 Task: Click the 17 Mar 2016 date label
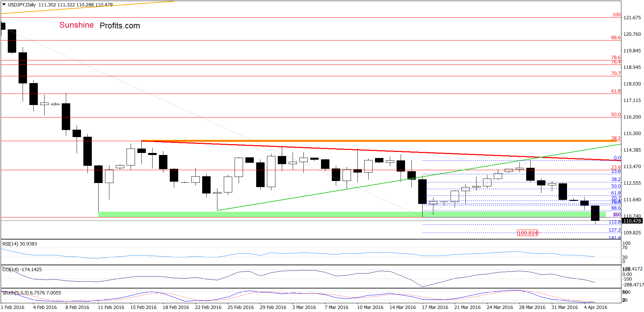coord(435,307)
